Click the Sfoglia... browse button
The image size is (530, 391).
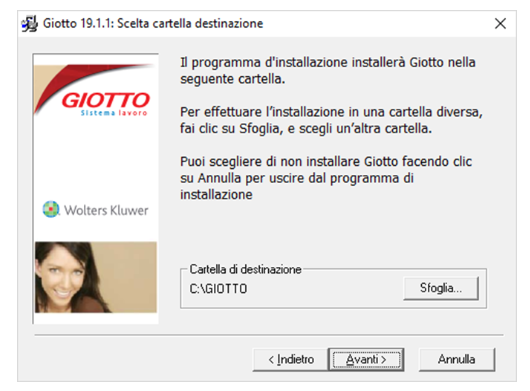tap(441, 288)
